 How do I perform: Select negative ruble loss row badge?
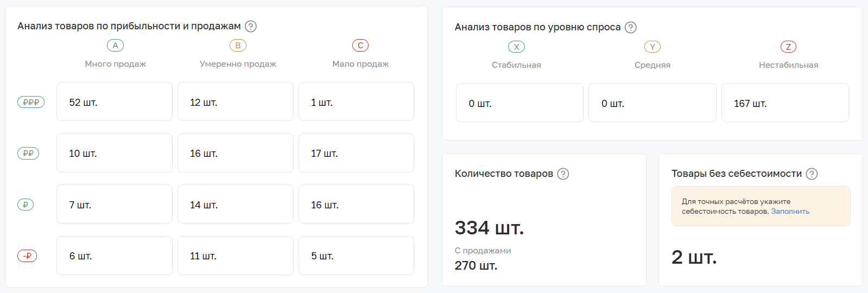coord(27,256)
